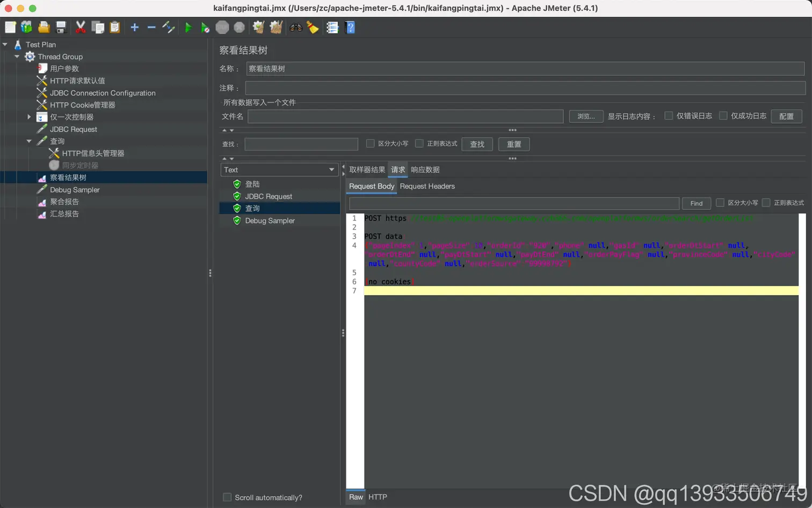Enable the 仅错误日志 checkbox
The image size is (812, 508).
coord(669,116)
